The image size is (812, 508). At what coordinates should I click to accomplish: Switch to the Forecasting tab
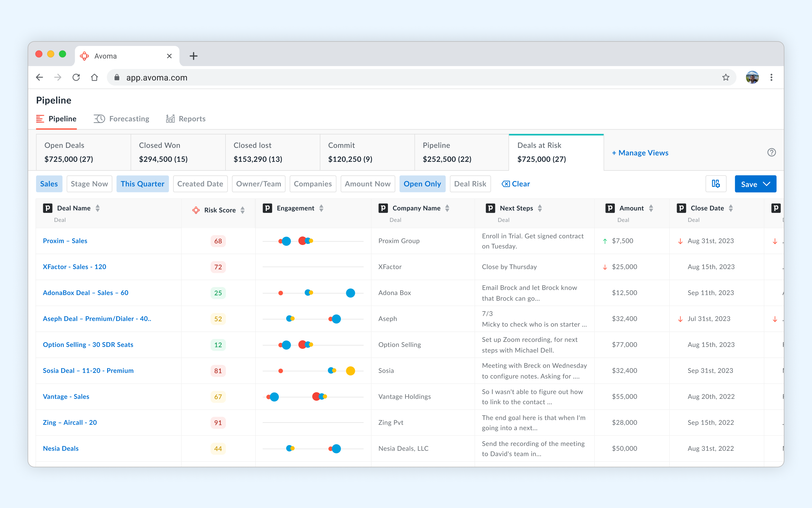[x=122, y=119]
